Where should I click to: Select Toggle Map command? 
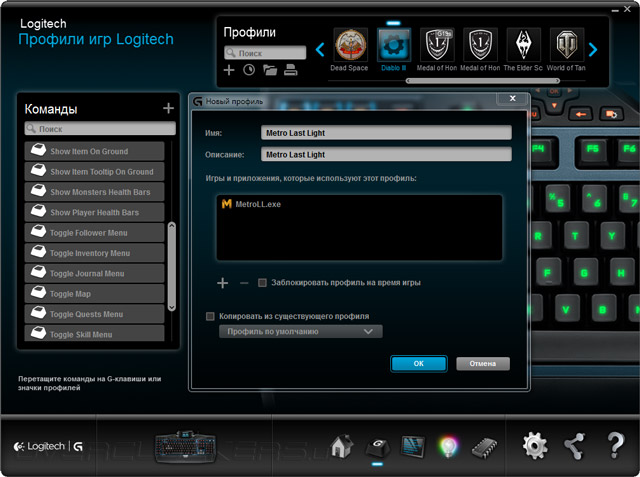pos(94,294)
